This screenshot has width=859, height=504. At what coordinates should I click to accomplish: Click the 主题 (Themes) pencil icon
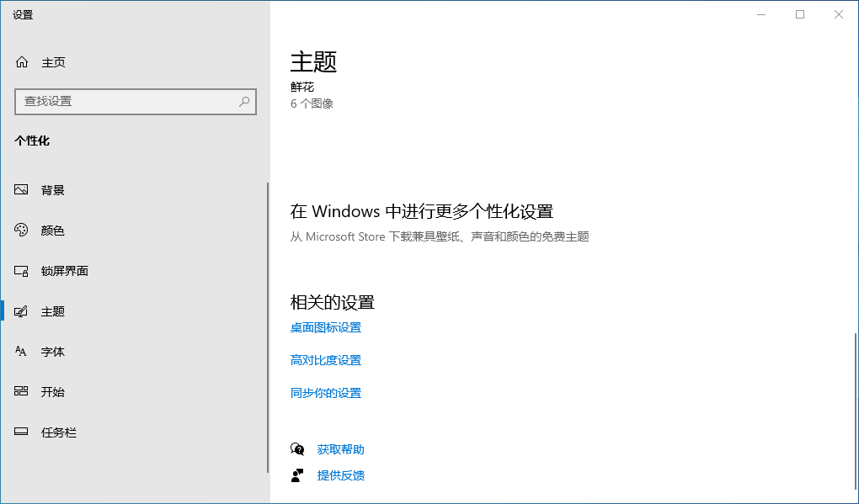coord(21,310)
